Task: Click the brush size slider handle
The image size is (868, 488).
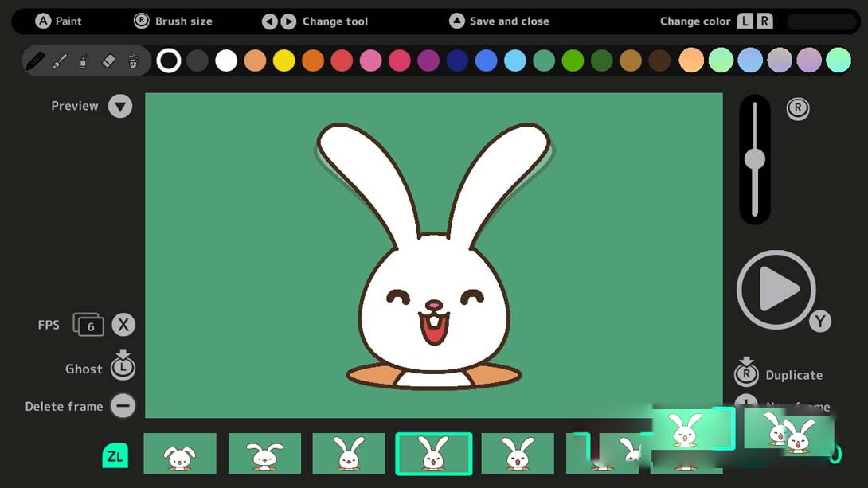Action: pyautogui.click(x=755, y=159)
